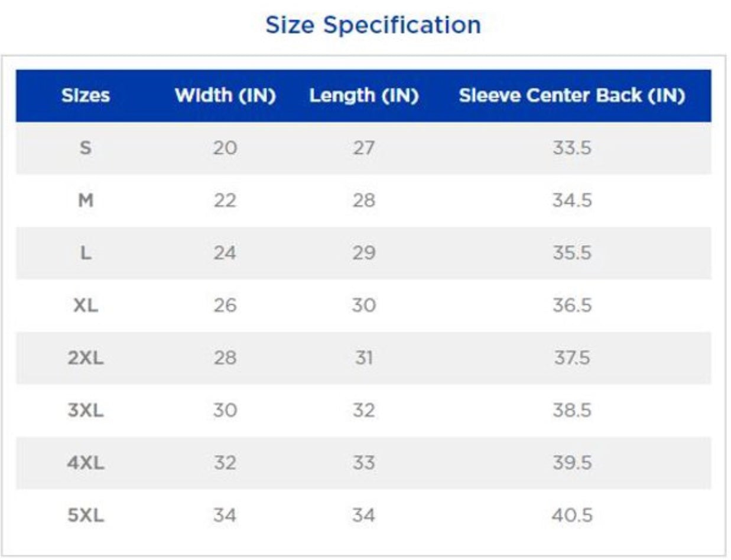The image size is (731, 560).
Task: Click the S size row label
Action: click(86, 148)
